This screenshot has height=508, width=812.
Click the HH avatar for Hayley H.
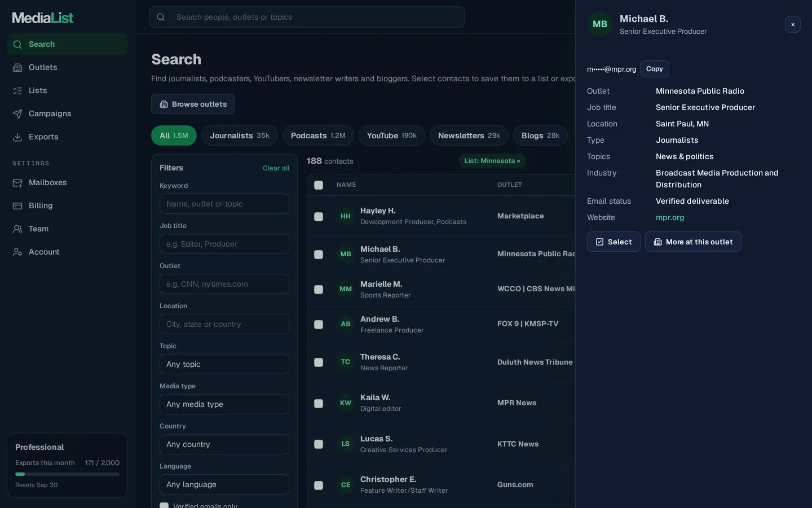click(346, 216)
